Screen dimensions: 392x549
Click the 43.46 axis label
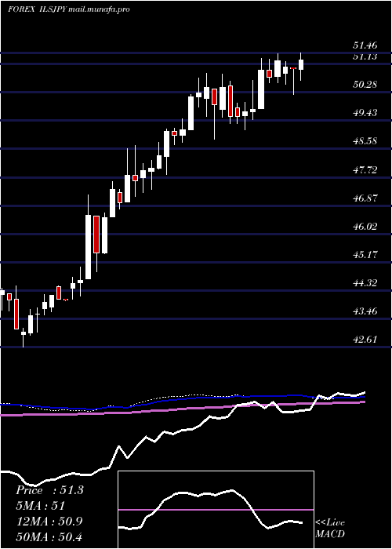365,311
